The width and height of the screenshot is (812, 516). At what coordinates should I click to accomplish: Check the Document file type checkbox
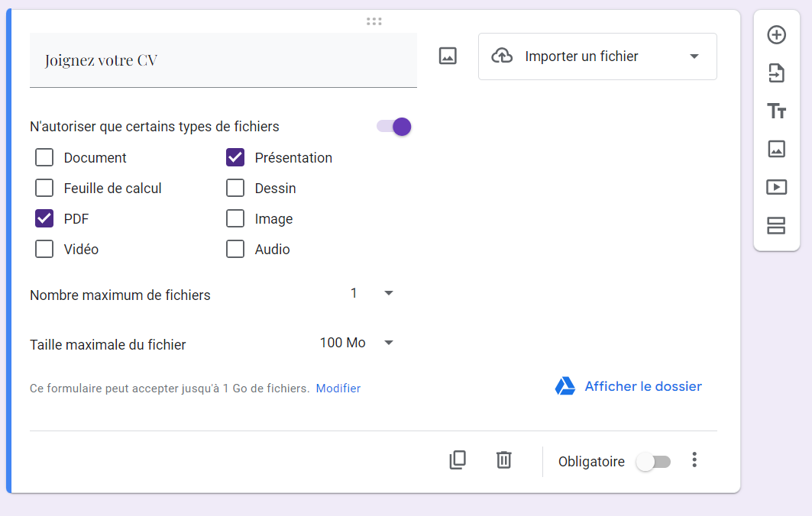(x=44, y=158)
